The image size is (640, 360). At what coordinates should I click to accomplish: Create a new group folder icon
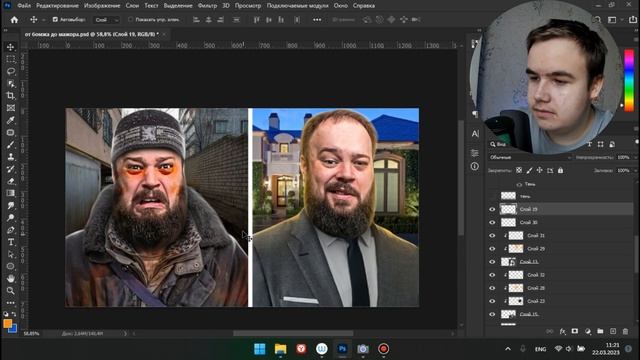[600, 331]
